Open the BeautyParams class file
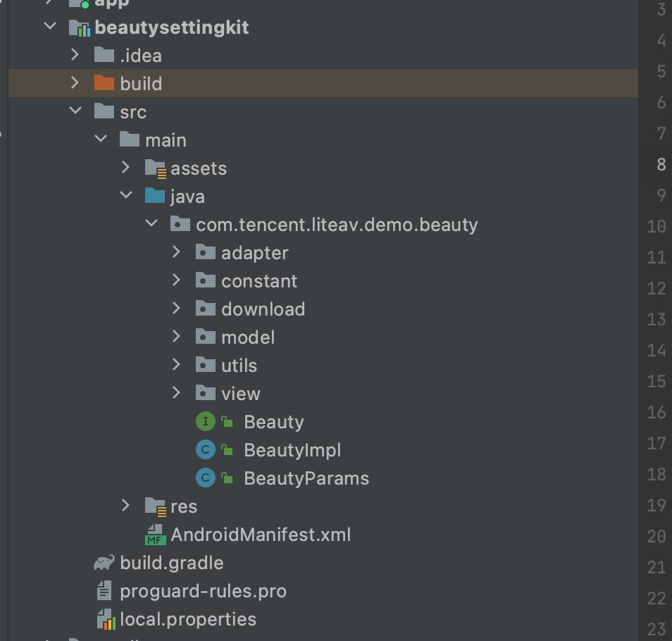Viewport: 672px width, 641px height. pyautogui.click(x=306, y=478)
